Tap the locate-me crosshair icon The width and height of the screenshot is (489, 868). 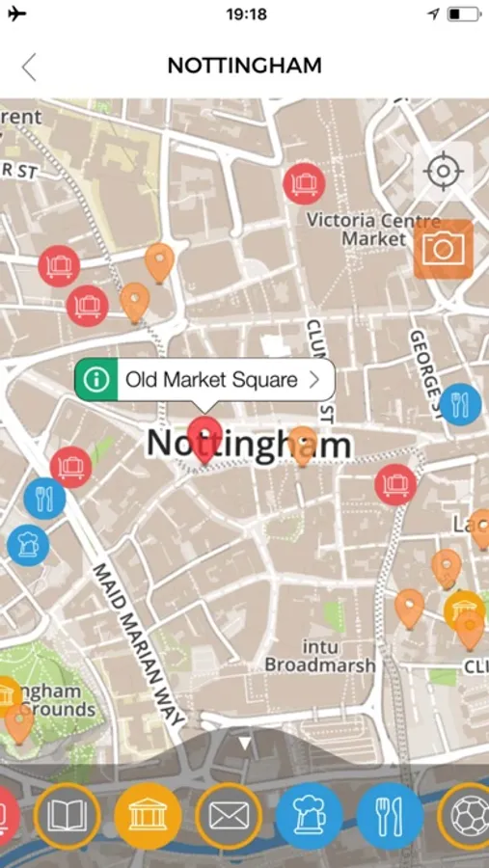click(x=443, y=171)
